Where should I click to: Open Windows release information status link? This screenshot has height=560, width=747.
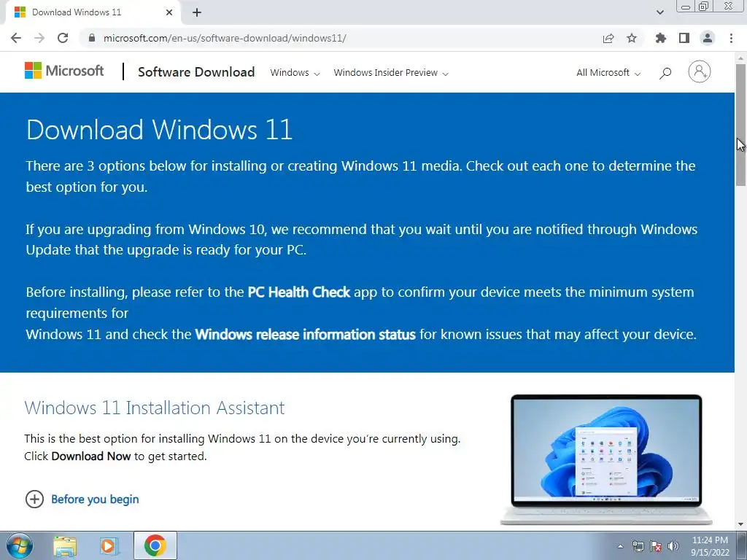tap(306, 334)
